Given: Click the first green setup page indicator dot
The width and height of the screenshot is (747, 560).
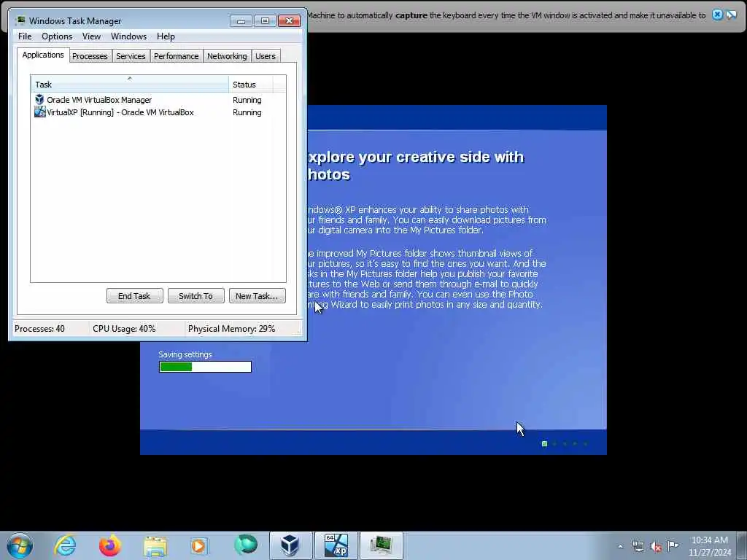Looking at the screenshot, I should pyautogui.click(x=544, y=444).
